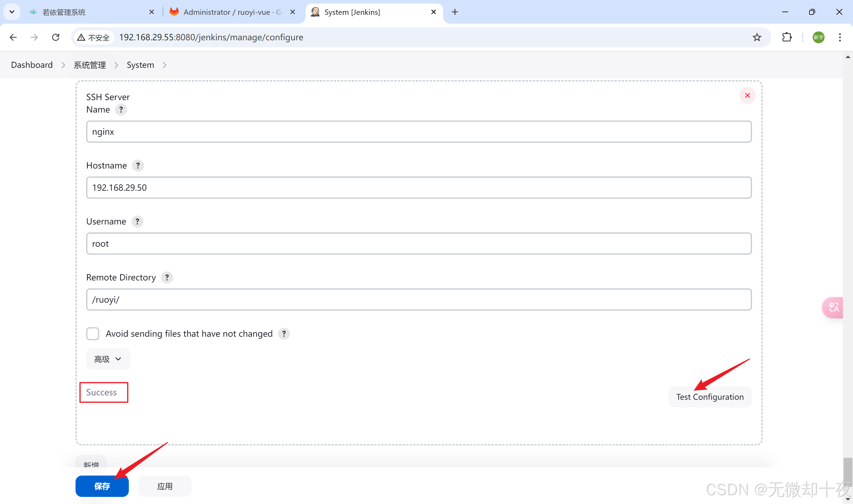The height and width of the screenshot is (504, 853).
Task: Reload the Jenkins configure page
Action: (56, 37)
